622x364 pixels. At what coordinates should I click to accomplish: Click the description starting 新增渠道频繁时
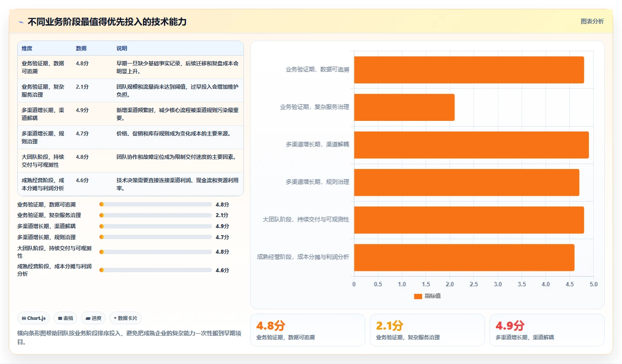pyautogui.click(x=178, y=114)
